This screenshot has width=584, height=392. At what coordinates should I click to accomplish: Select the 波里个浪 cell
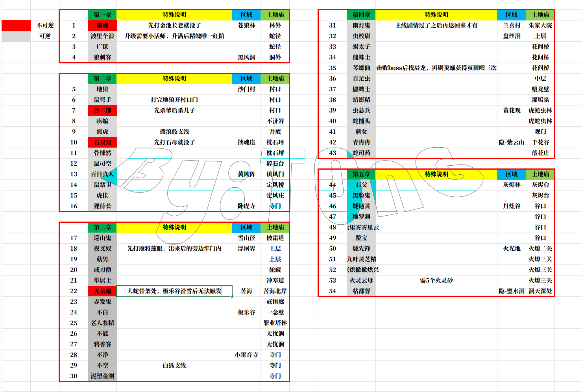point(102,36)
